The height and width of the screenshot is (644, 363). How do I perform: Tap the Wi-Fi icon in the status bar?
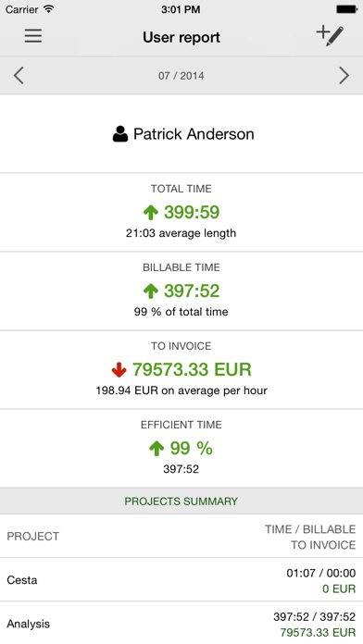[49, 9]
